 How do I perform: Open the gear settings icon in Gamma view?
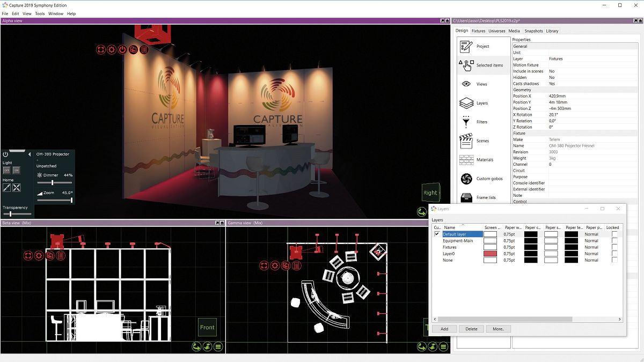(275, 265)
